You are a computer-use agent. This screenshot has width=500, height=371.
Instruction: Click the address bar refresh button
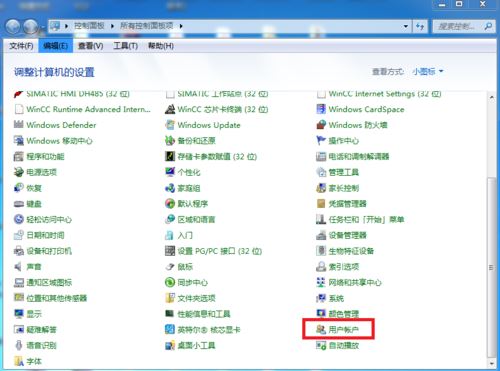click(x=420, y=26)
